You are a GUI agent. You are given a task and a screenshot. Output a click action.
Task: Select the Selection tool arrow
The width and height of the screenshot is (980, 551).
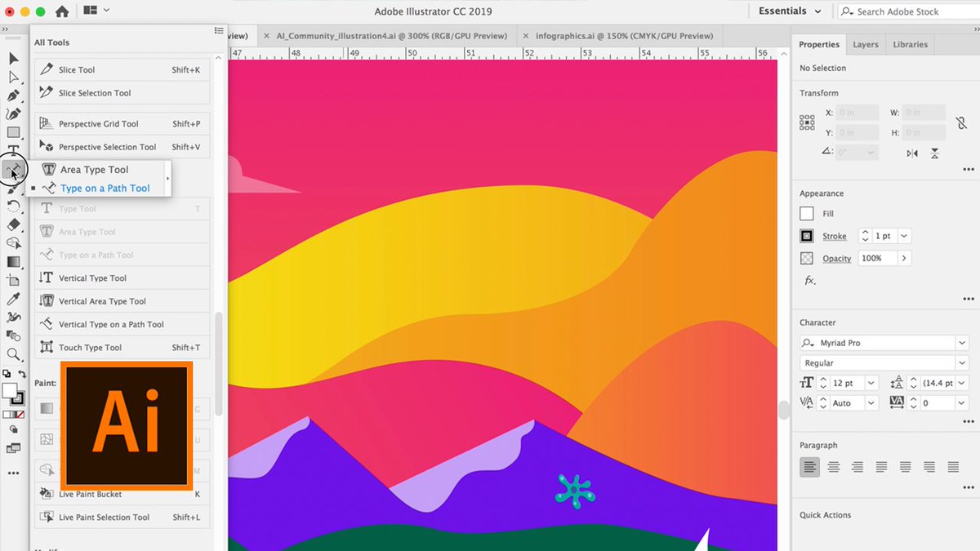tap(13, 59)
